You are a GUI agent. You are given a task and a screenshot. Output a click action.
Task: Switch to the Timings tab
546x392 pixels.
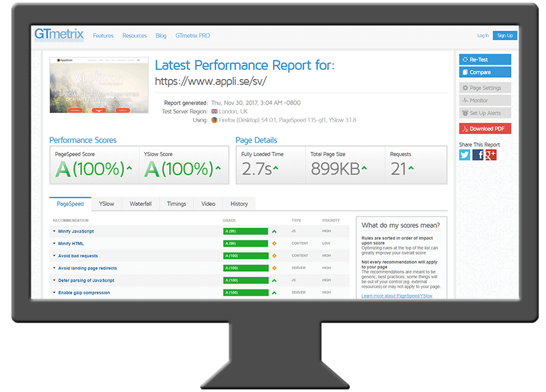[176, 204]
